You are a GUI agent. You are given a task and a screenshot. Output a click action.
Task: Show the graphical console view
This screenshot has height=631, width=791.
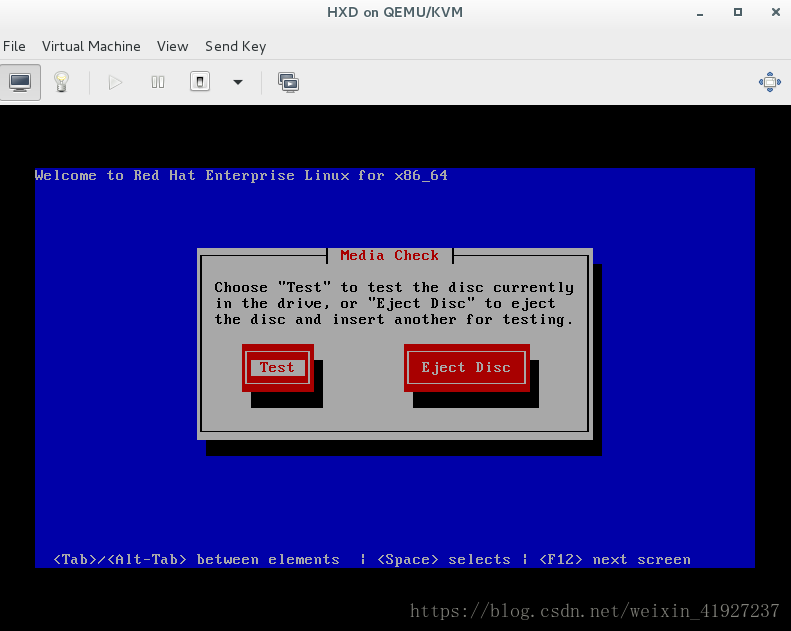20,82
